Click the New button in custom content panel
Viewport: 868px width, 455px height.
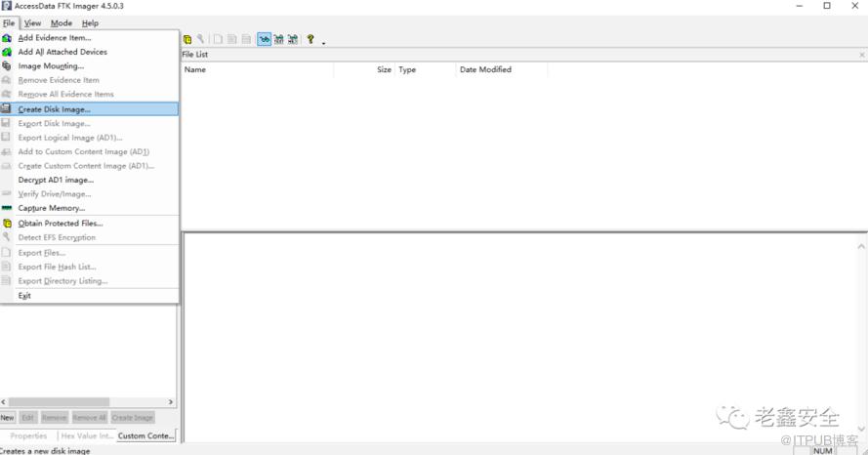pos(7,417)
